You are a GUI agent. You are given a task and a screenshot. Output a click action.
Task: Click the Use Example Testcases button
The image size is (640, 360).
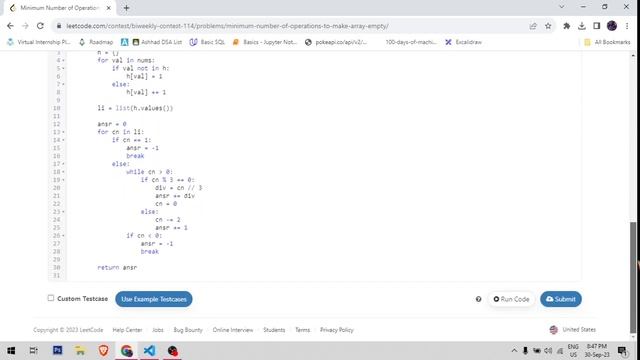click(154, 299)
